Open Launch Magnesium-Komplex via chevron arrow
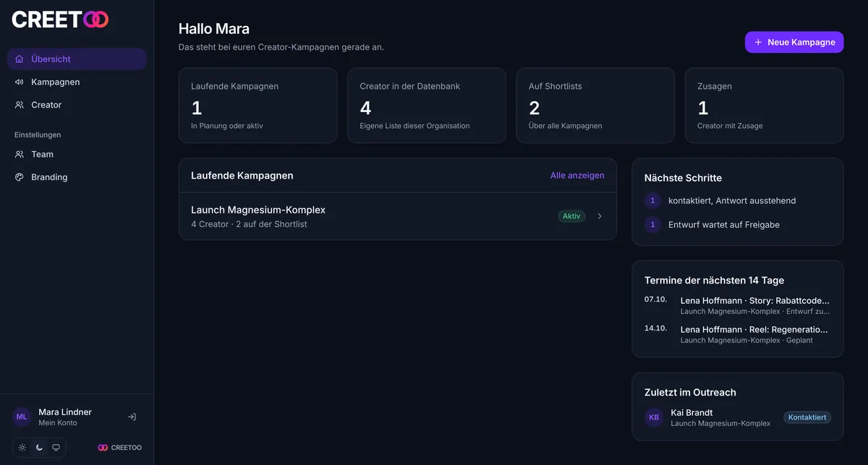This screenshot has width=868, height=465. (x=600, y=216)
